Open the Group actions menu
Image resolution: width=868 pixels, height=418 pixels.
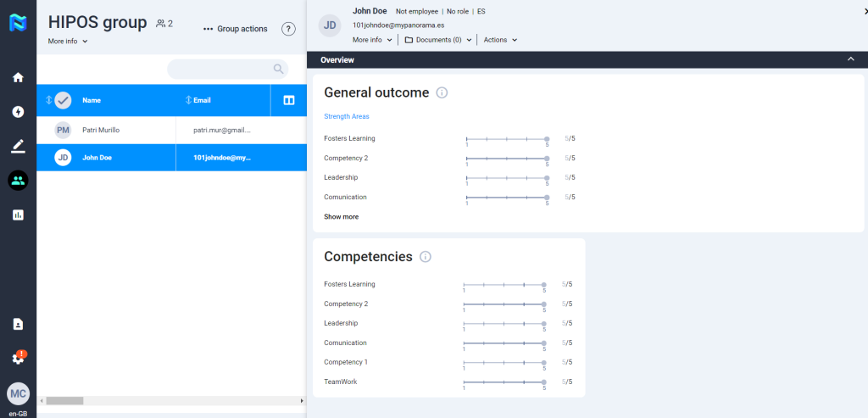tap(236, 29)
